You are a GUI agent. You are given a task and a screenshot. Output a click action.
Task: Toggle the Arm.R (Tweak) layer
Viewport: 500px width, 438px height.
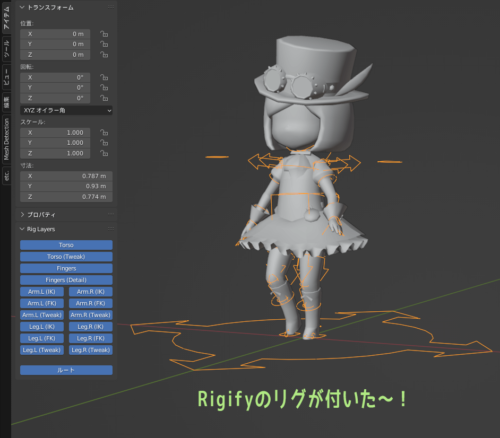click(x=91, y=315)
